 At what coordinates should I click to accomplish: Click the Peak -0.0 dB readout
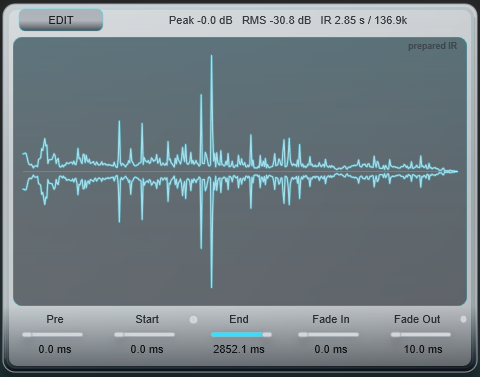click(x=200, y=20)
